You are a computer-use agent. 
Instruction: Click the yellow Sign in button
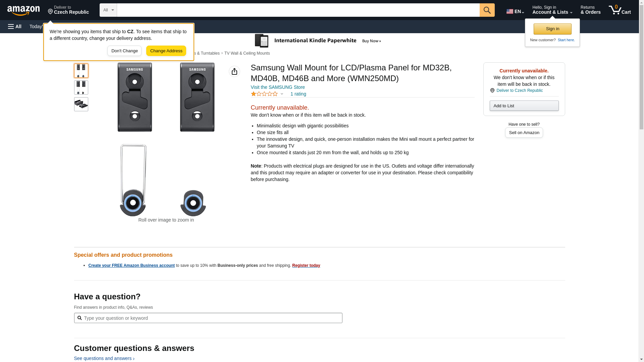point(552,29)
